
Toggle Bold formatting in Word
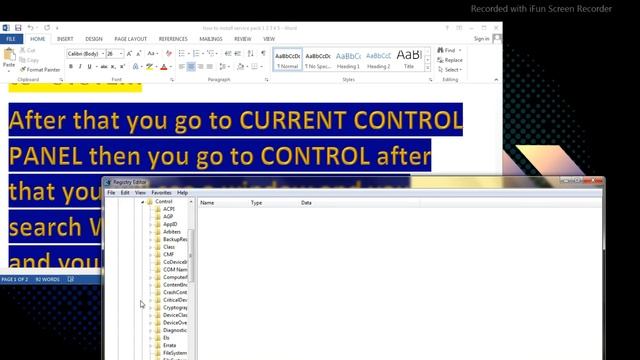click(71, 67)
